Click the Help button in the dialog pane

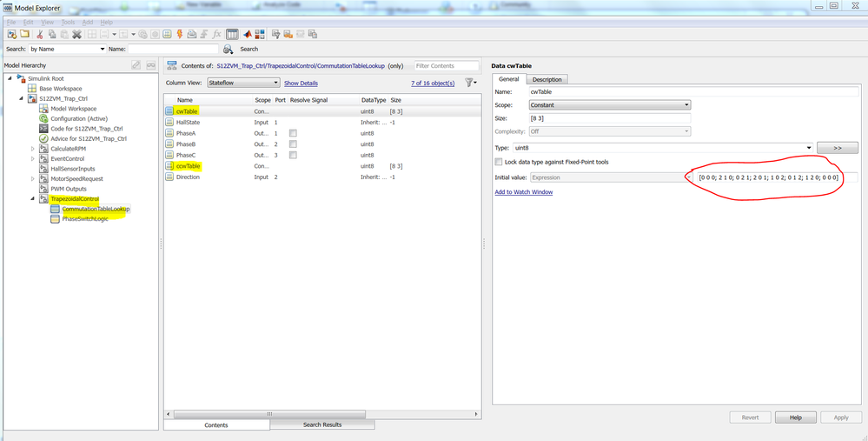click(x=796, y=418)
